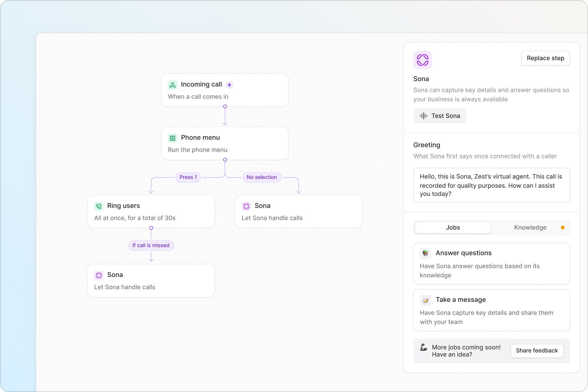Click the books icon for Answer questions
Image resolution: width=588 pixels, height=392 pixels.
[425, 253]
